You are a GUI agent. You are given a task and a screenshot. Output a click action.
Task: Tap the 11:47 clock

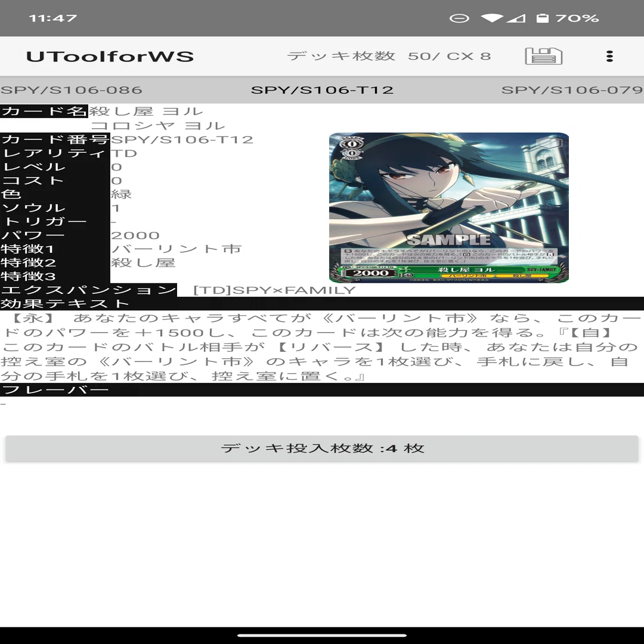[x=52, y=18]
